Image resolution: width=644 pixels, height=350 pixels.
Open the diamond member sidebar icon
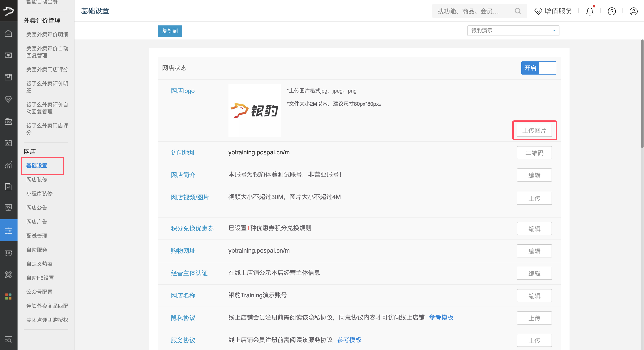(x=8, y=99)
